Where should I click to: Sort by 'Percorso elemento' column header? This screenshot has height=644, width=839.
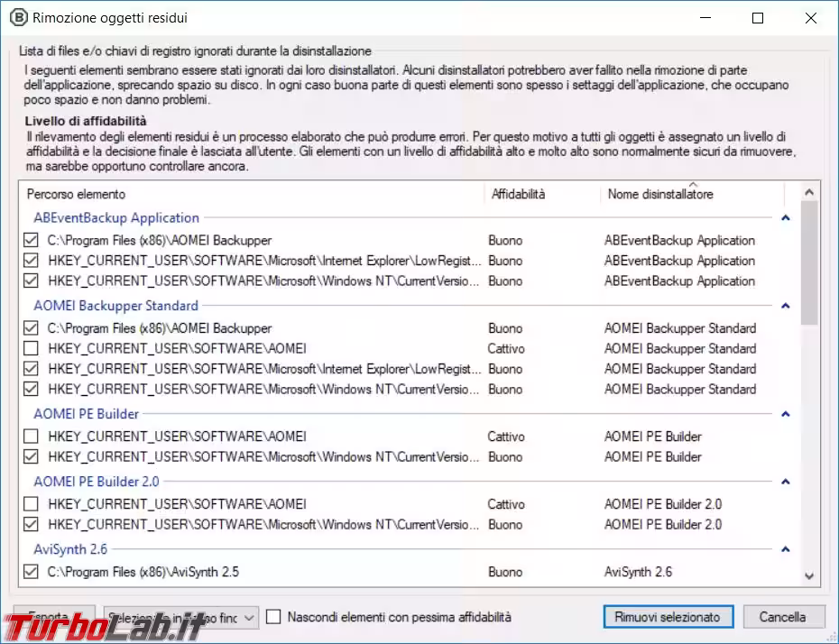pyautogui.click(x=253, y=194)
